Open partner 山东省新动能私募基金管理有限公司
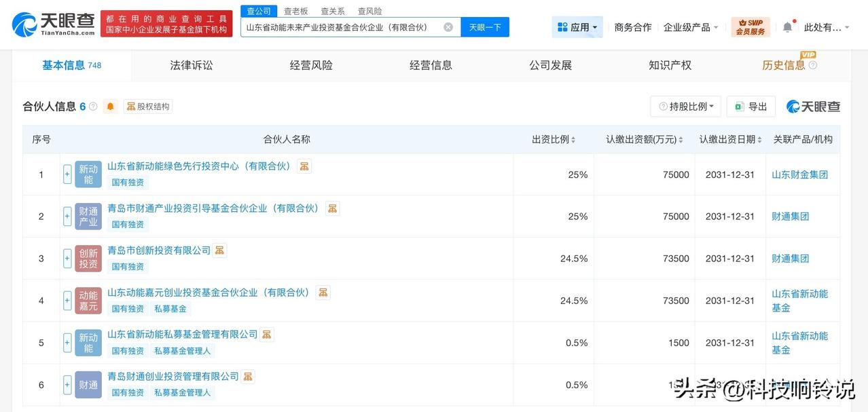Image resolution: width=868 pixels, height=412 pixels. [x=183, y=335]
